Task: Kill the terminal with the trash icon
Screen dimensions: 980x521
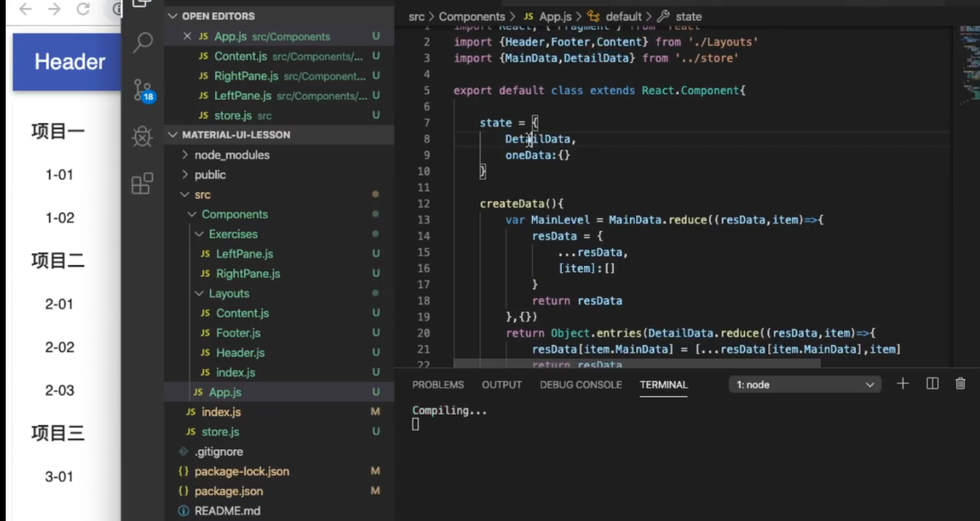Action: (960, 384)
